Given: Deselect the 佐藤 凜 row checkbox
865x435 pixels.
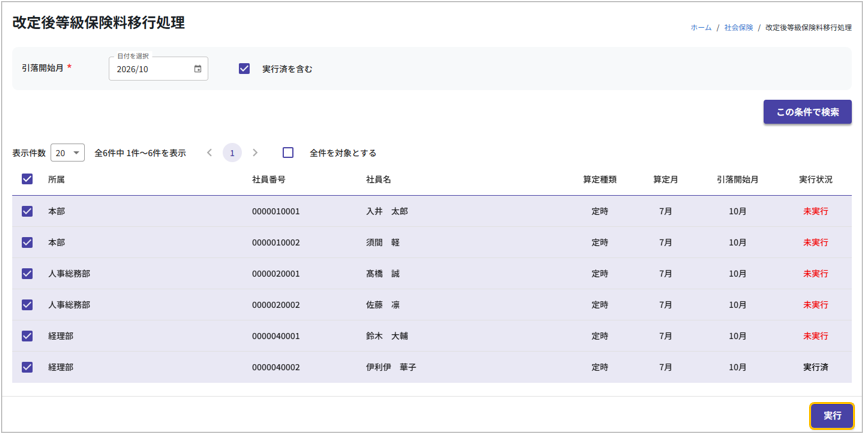Looking at the screenshot, I should (27, 305).
